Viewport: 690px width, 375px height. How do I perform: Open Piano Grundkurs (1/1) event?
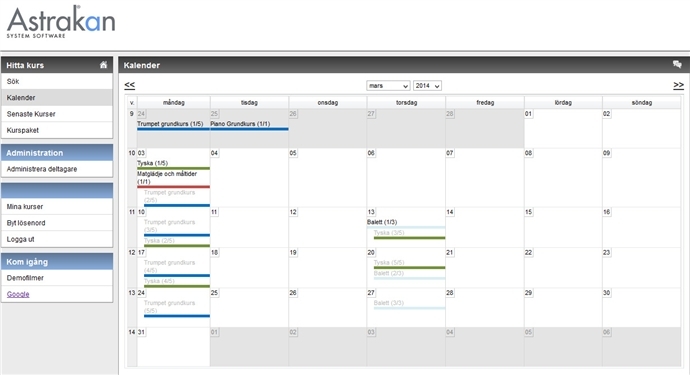click(240, 124)
